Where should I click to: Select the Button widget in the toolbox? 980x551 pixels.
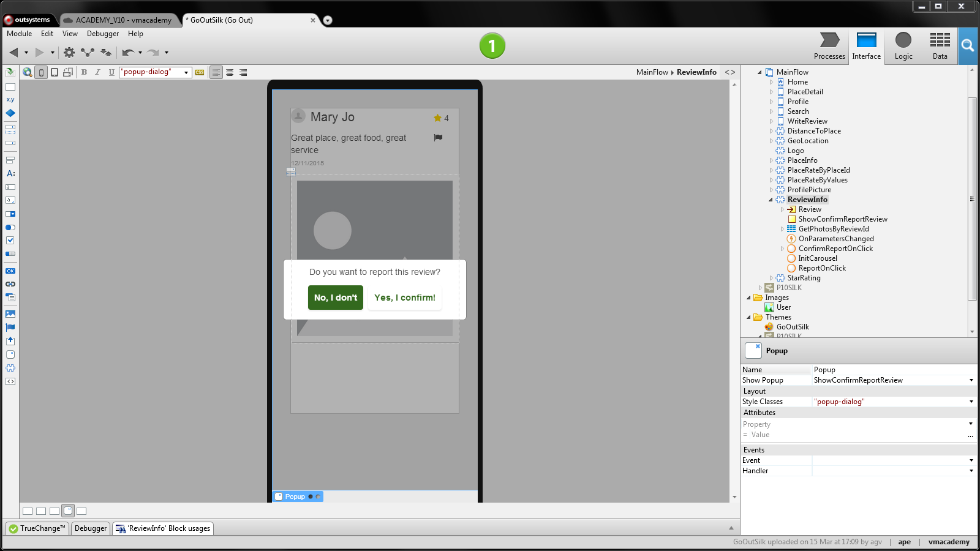point(10,270)
